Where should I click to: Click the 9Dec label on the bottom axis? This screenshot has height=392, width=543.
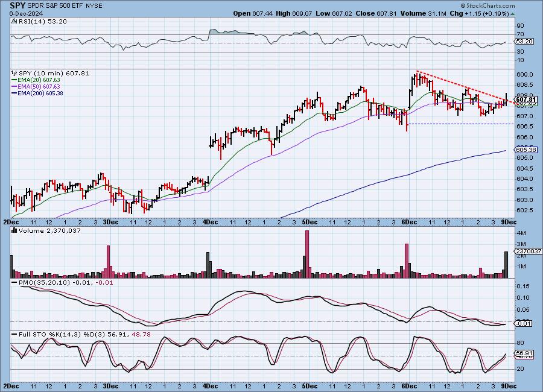508,386
